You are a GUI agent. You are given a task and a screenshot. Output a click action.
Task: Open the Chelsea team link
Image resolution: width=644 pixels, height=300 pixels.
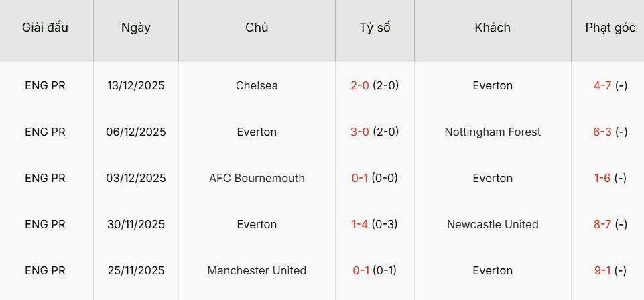click(257, 85)
